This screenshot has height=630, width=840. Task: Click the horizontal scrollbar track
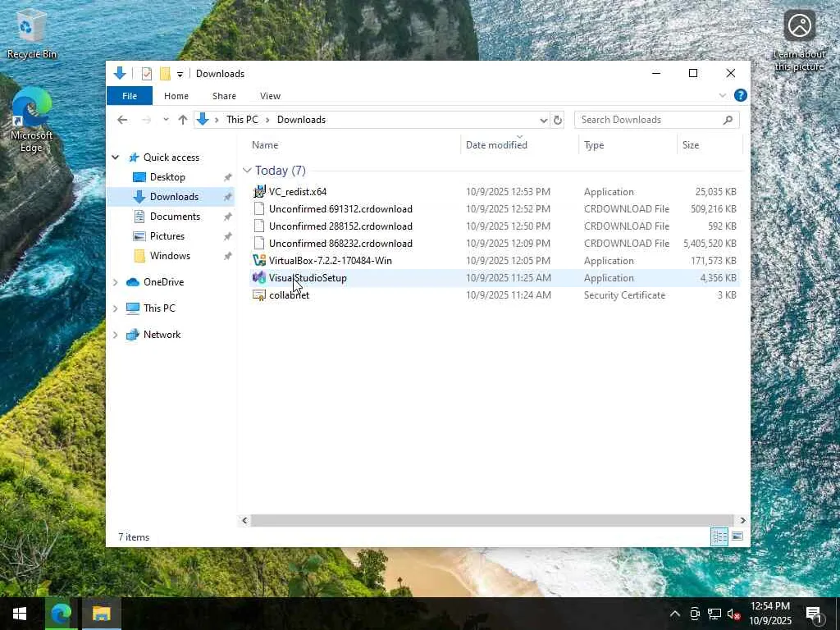[x=492, y=520]
